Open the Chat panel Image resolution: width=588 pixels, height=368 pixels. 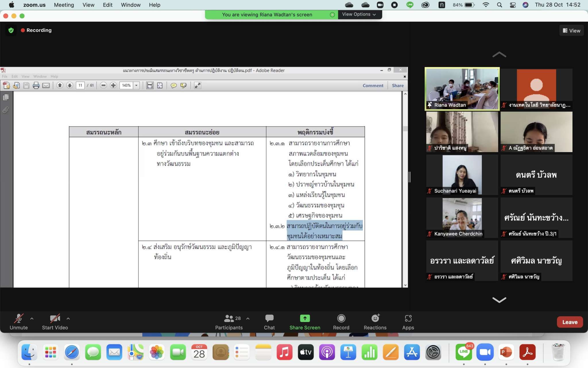coord(269,322)
